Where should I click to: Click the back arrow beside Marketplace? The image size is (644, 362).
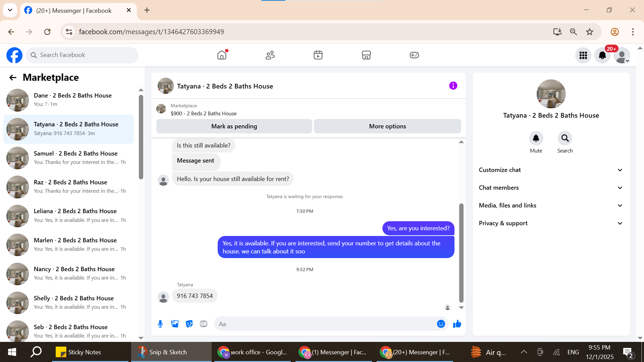click(x=13, y=78)
